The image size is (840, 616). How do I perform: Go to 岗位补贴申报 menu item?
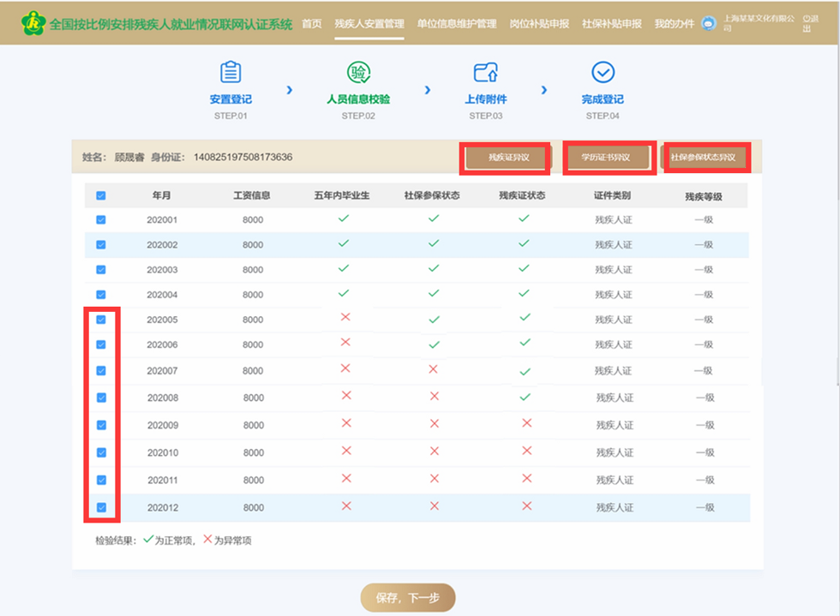tap(539, 24)
